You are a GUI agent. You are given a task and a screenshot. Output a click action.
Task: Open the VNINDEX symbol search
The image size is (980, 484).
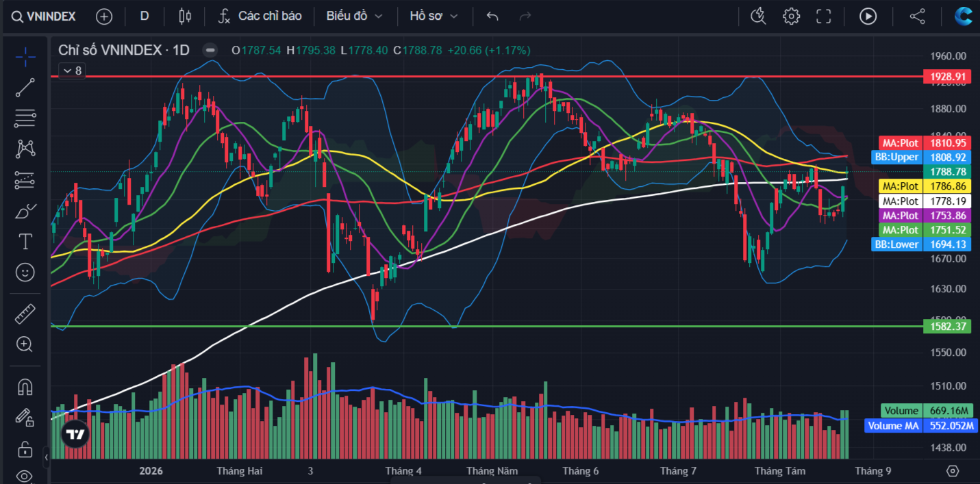[x=44, y=16]
